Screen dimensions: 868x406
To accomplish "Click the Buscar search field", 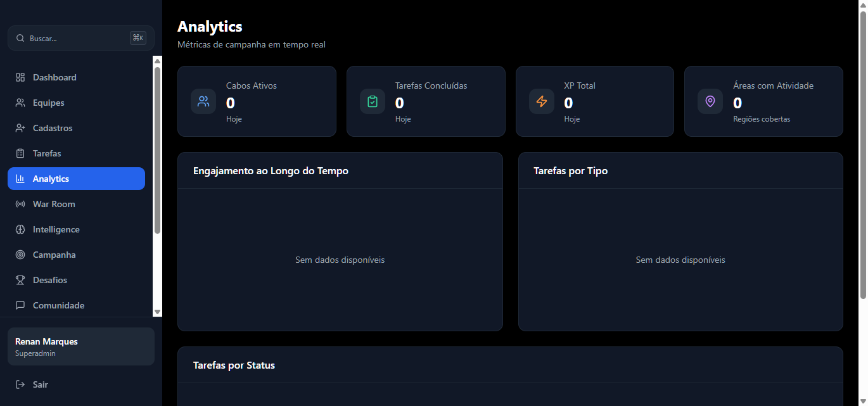I will 76,38.
